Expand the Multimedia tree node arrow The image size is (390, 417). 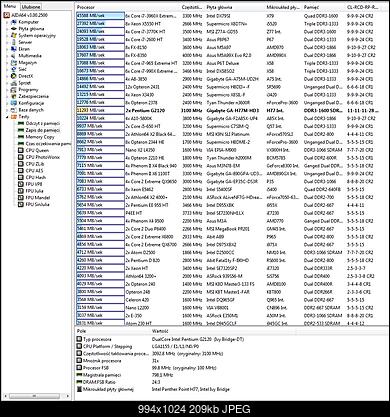click(7, 56)
